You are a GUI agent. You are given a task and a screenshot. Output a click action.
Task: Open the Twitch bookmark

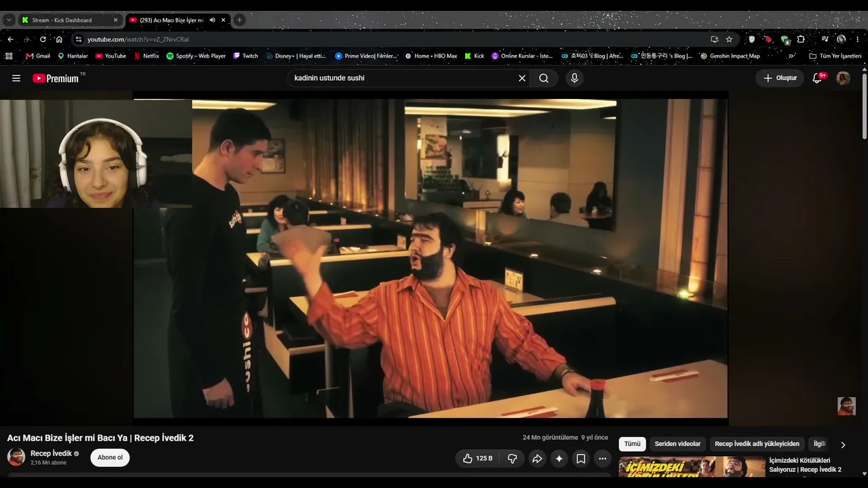pos(245,56)
